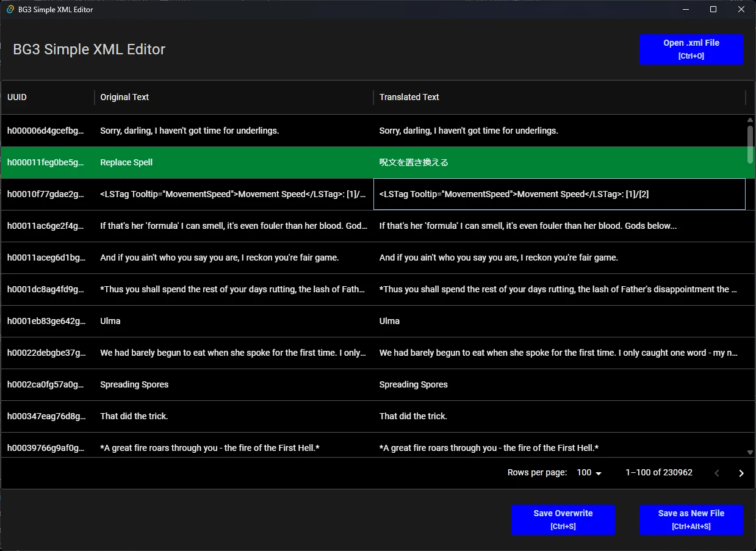Image resolution: width=756 pixels, height=551 pixels.
Task: Click translated 'That did the trick.' cell
Action: pyautogui.click(x=559, y=416)
